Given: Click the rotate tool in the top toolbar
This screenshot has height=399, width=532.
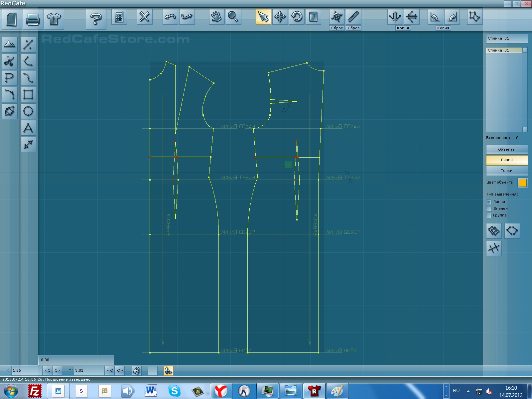Looking at the screenshot, I should pos(297,17).
